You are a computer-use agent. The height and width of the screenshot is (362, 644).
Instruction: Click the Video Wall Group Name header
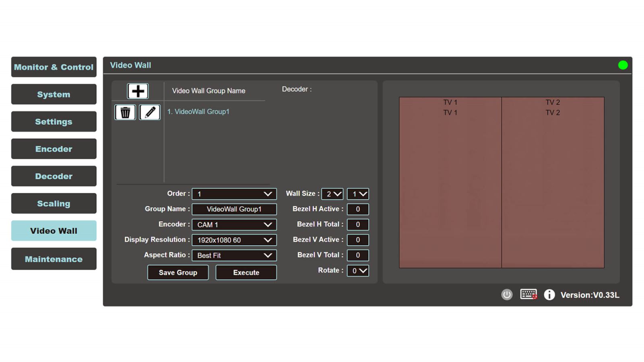click(208, 91)
